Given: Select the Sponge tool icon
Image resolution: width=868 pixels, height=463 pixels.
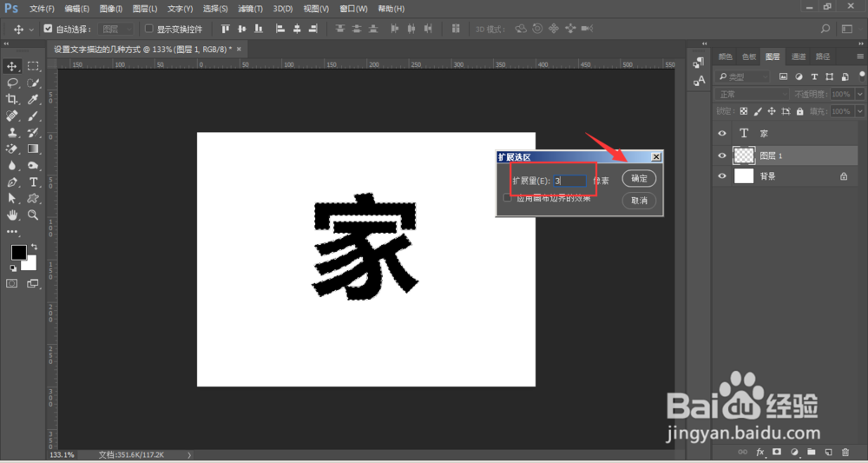Looking at the screenshot, I should tap(33, 166).
